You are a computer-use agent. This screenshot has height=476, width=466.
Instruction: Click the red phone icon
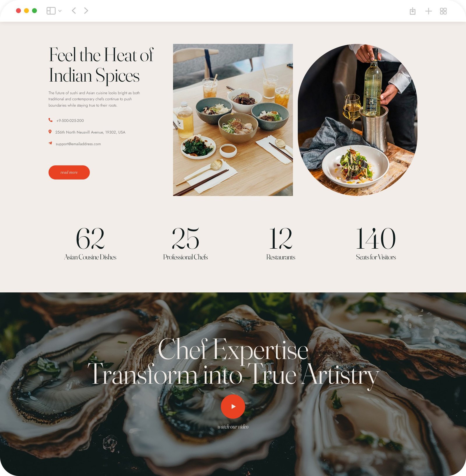pyautogui.click(x=50, y=120)
